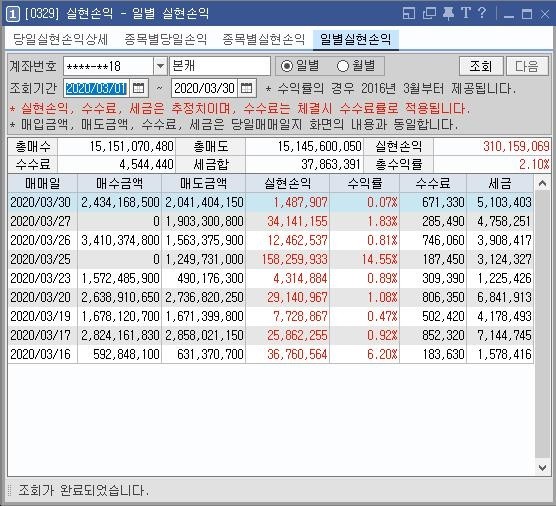Viewport: 556px width, 506px height.
Task: Click the start date input field
Action: click(96, 88)
